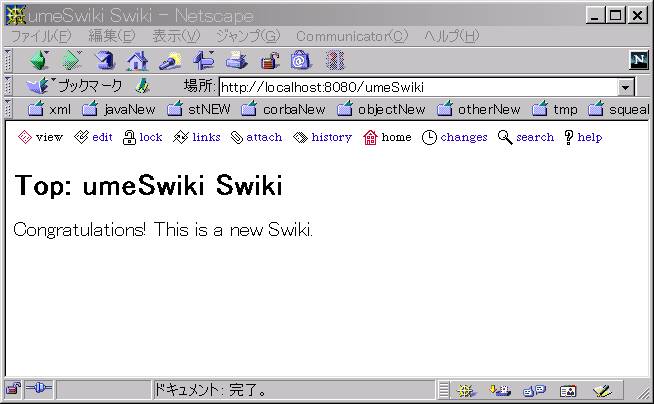Open the xml bookmark folder

point(49,109)
